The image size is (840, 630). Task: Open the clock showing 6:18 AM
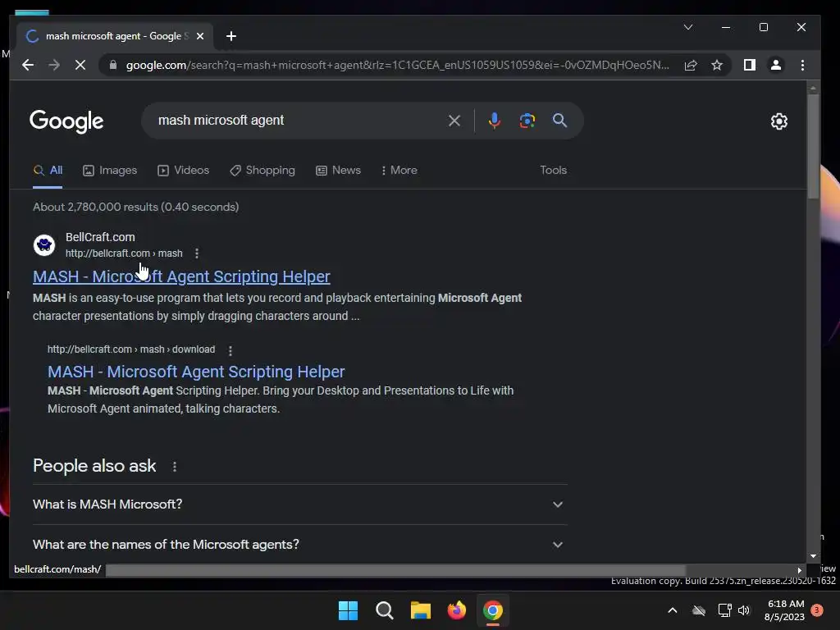(x=784, y=610)
